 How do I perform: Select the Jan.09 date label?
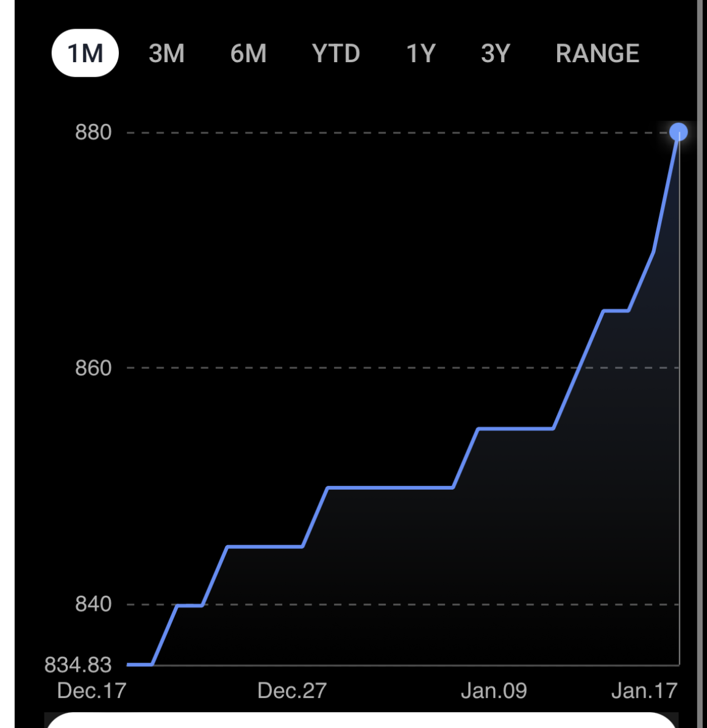pos(494,690)
